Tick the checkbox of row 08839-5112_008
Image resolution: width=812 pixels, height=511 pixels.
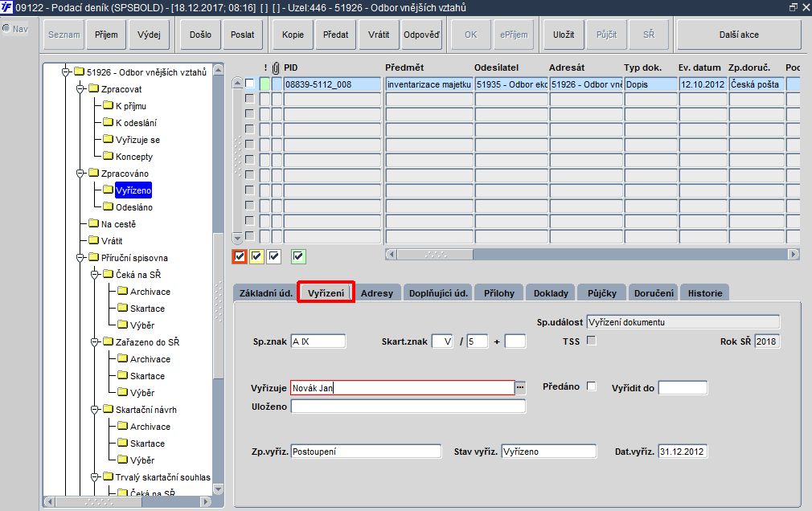click(x=249, y=84)
